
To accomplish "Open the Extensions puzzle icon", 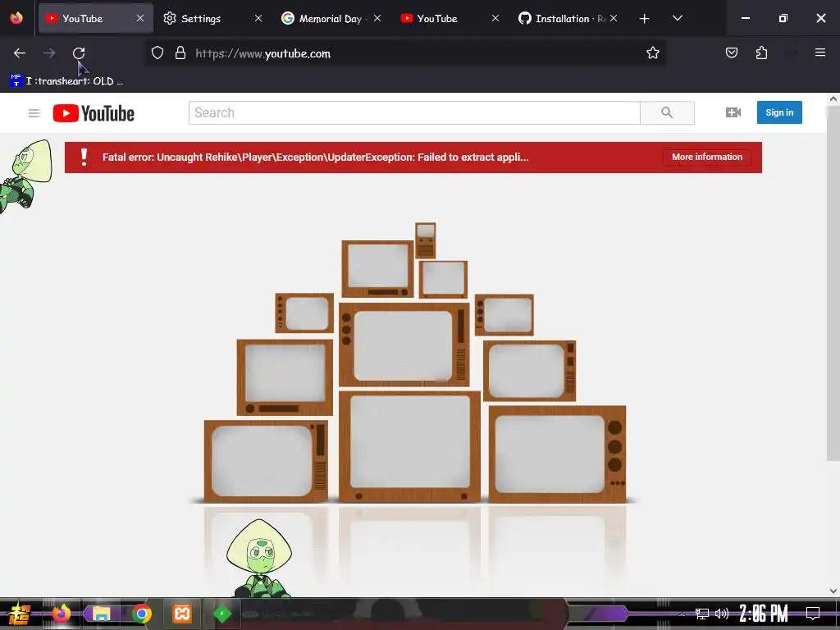I will click(761, 52).
